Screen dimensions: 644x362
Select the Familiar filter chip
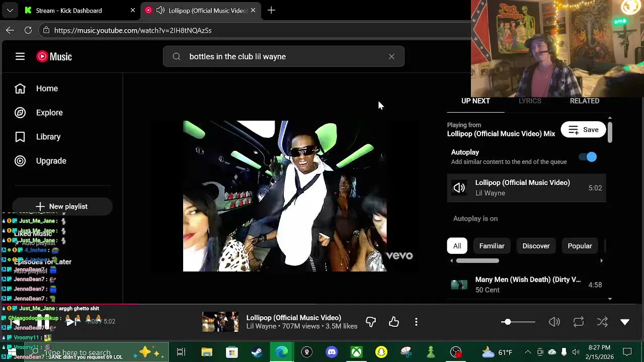tap(492, 246)
